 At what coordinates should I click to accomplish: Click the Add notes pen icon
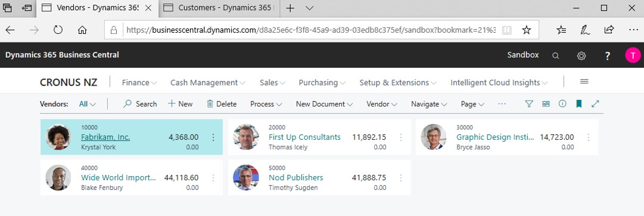pos(585,30)
